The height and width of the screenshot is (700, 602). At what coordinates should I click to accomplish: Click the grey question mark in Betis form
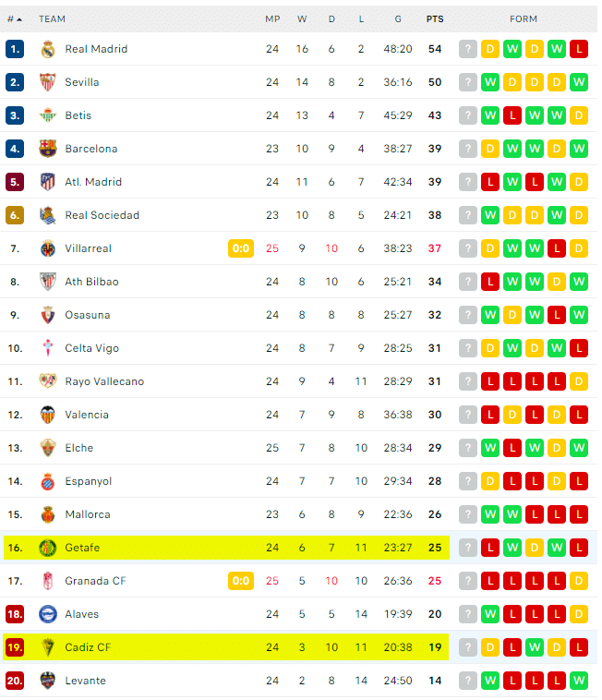[x=468, y=115]
